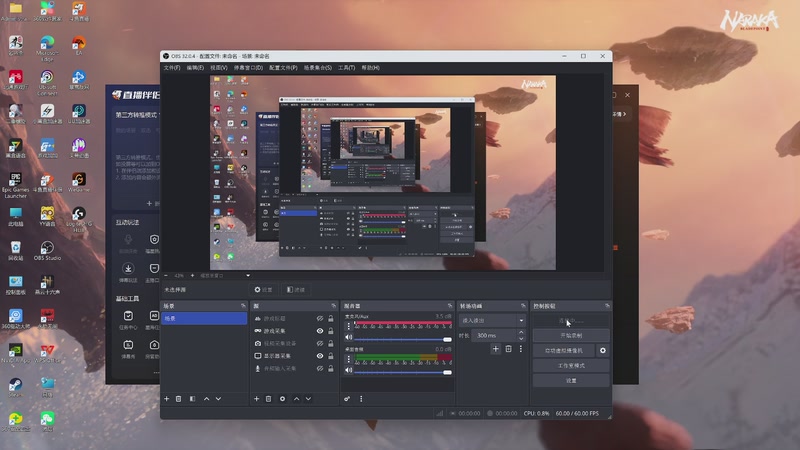Viewport: 800px width, 450px height.
Task: Increase transition duration with up arrow
Action: coord(521,332)
